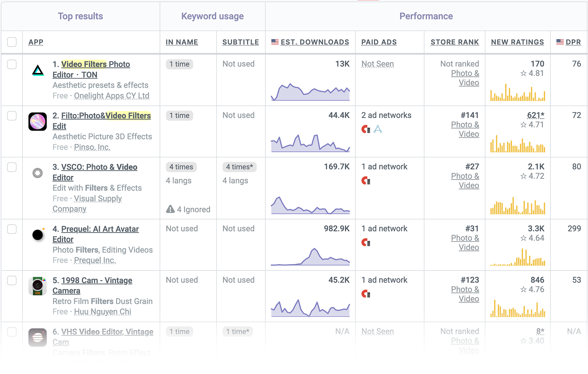Open Prequel: AI Art Avatar Editor link
The width and height of the screenshot is (588, 374).
[96, 234]
